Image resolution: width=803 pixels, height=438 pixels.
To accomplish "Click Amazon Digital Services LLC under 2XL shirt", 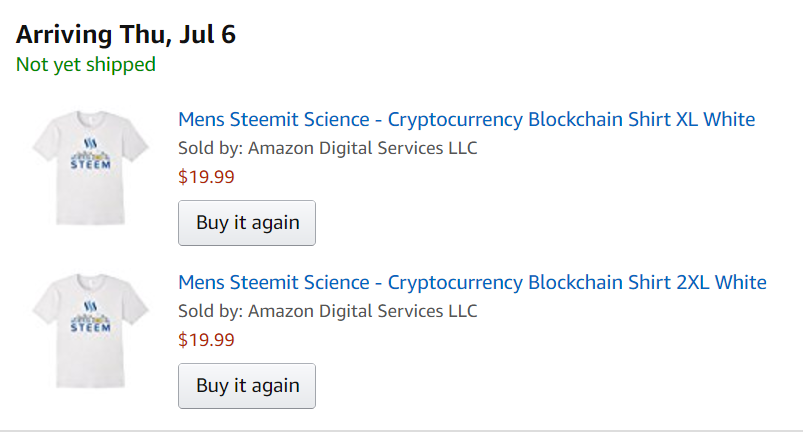I will (363, 310).
